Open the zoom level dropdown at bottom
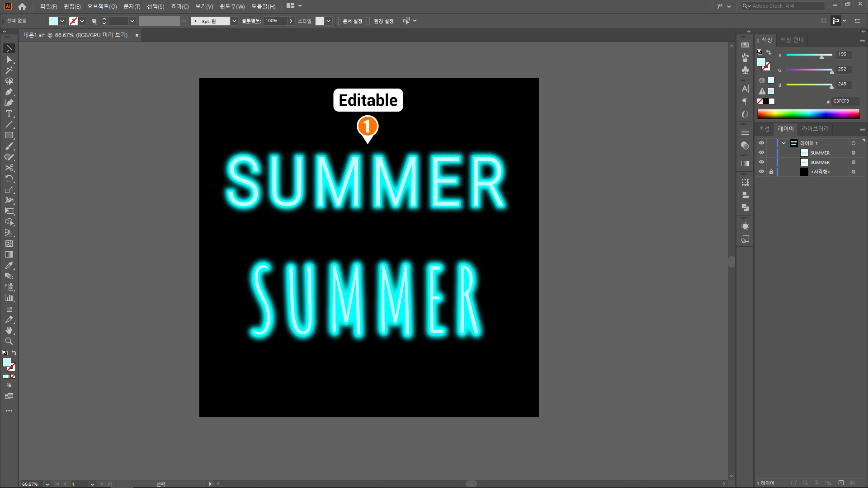Screen dimensions: 868x488 click(47, 484)
